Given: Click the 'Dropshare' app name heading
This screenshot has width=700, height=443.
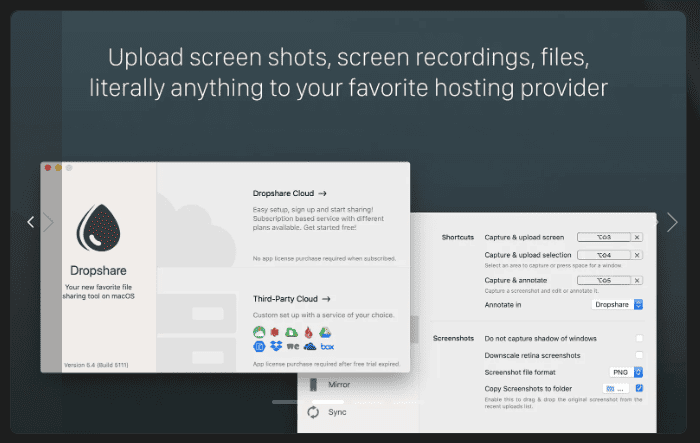Looking at the screenshot, I should (98, 271).
